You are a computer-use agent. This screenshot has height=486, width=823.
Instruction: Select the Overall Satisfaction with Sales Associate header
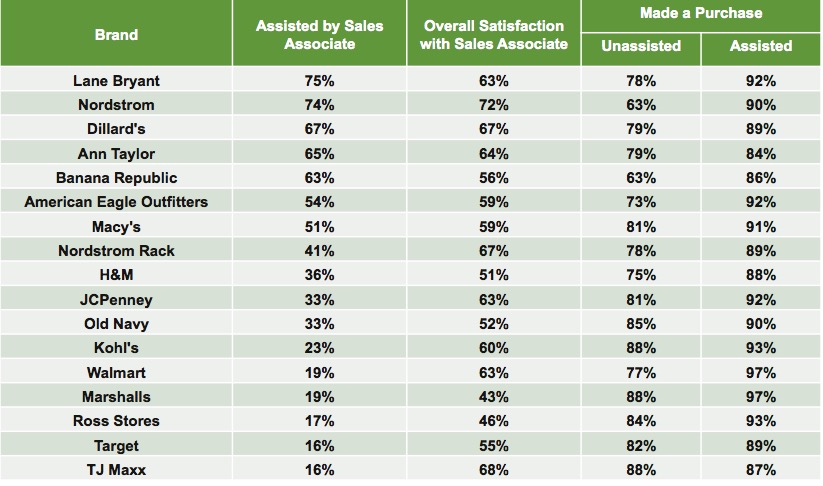pos(493,35)
